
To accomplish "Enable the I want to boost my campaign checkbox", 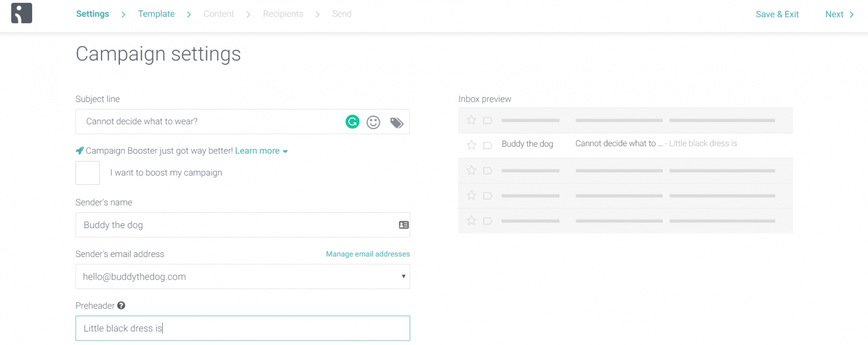I will pyautogui.click(x=88, y=173).
